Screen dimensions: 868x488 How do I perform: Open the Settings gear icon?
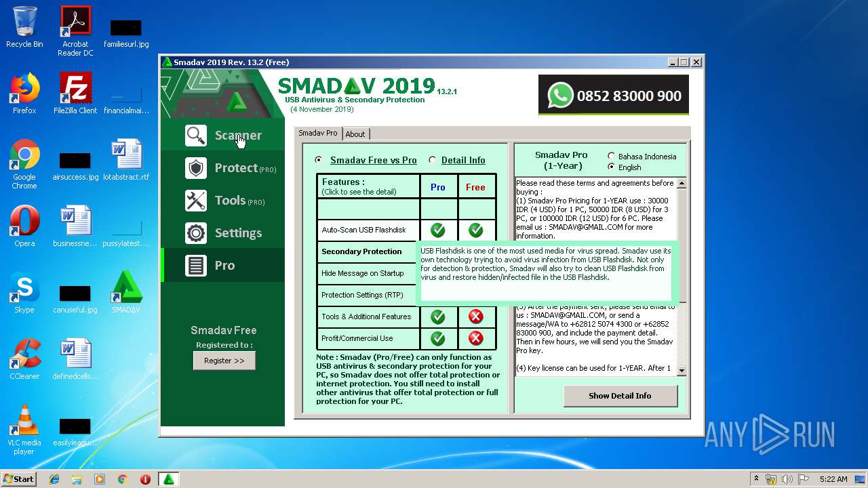pos(196,233)
